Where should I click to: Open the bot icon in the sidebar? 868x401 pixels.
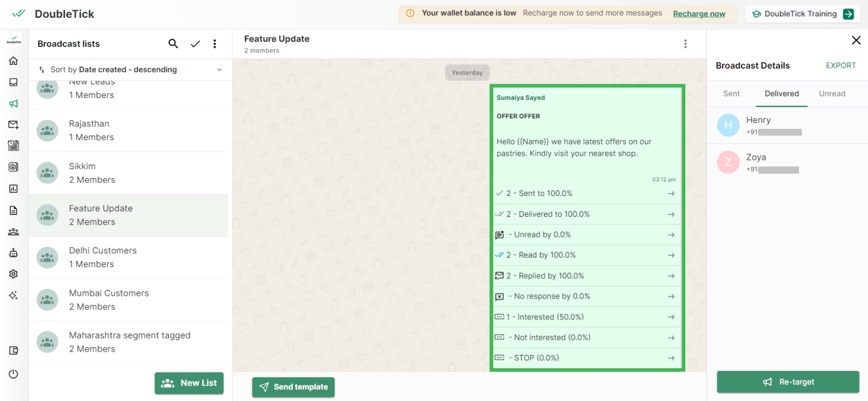(x=13, y=253)
